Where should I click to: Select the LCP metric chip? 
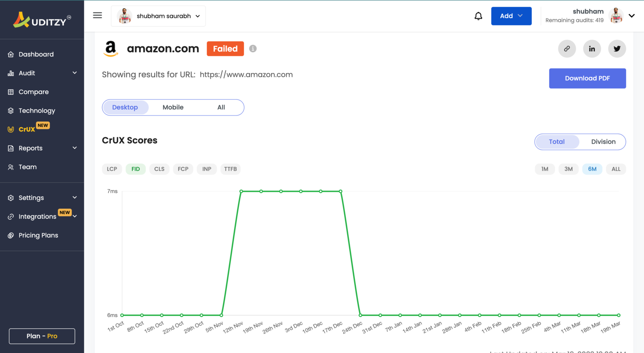pos(112,169)
